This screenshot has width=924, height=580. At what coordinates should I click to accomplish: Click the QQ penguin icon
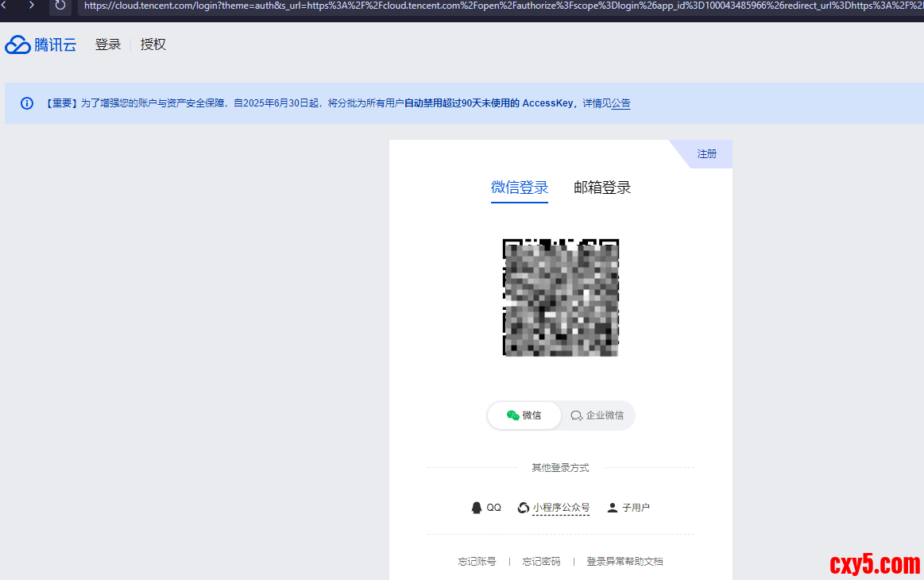476,508
